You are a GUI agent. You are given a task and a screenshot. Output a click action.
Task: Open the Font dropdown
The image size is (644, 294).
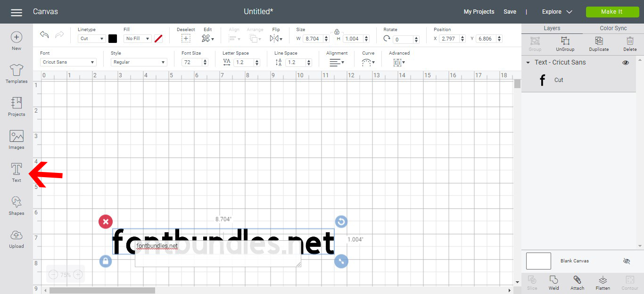[x=68, y=62]
